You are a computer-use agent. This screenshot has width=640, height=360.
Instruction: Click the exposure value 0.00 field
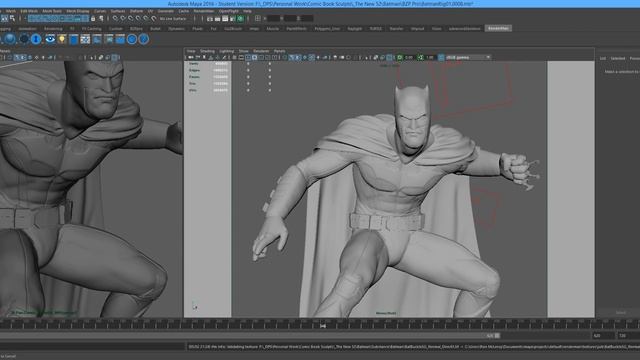[409, 58]
